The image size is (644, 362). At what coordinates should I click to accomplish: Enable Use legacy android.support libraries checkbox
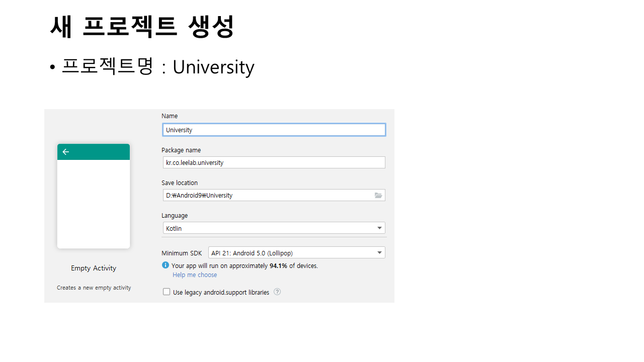167,292
